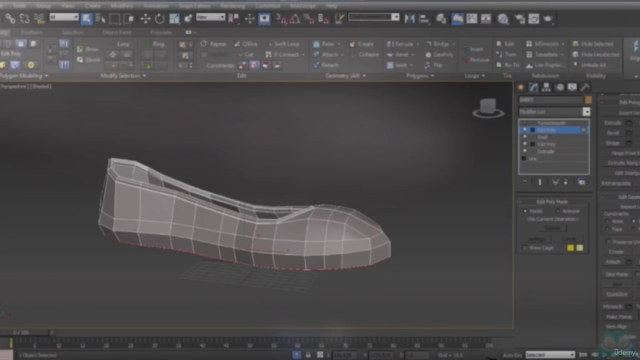The width and height of the screenshot is (640, 360).
Task: Expand the Modify Selection panel arrow
Action: tap(144, 76)
